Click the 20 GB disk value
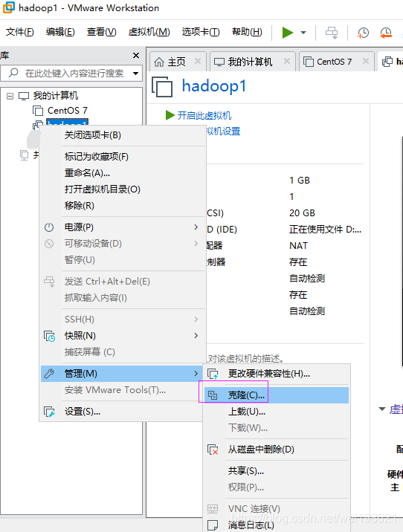403x532 pixels. [302, 213]
